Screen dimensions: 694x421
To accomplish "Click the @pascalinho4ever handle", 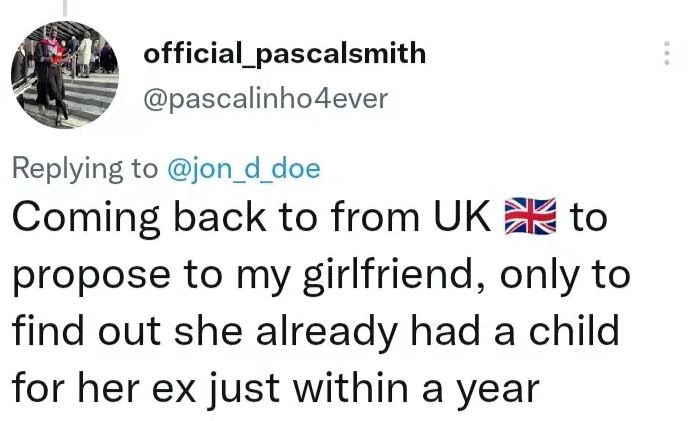I will point(267,98).
